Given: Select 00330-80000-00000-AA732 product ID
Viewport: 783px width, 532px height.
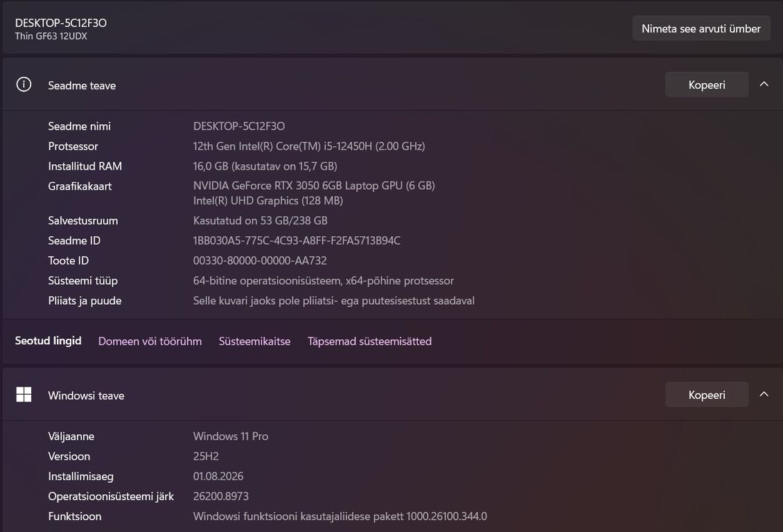Looking at the screenshot, I should (x=260, y=260).
